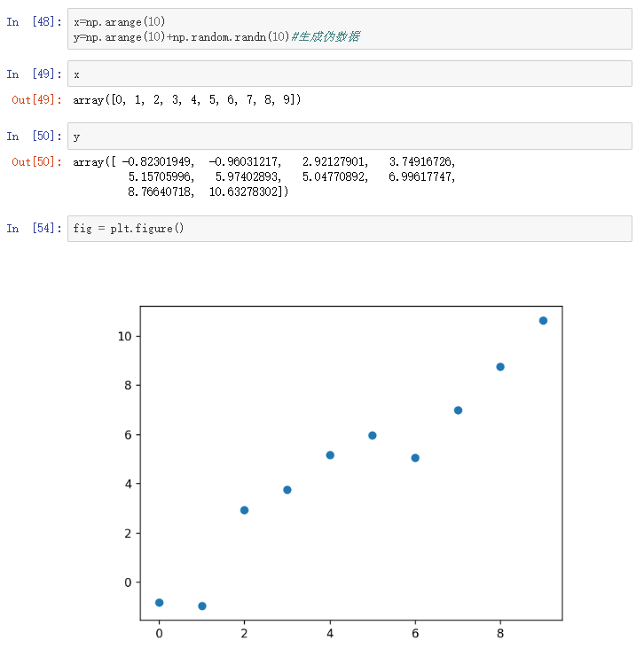Click code cell 48 with np.arange code
Viewport: 644px width, 656px height.
[x=349, y=29]
